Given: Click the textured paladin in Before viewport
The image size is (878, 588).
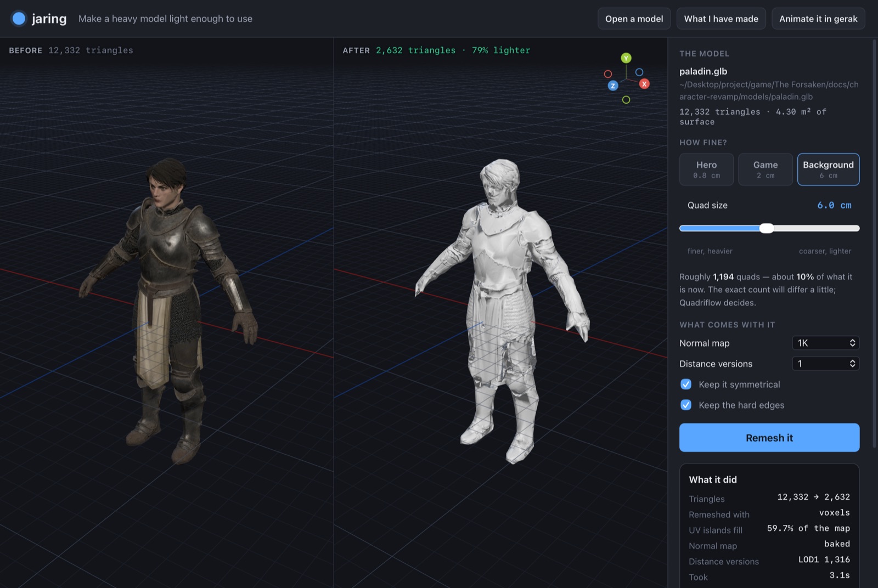Looking at the screenshot, I should tap(169, 310).
